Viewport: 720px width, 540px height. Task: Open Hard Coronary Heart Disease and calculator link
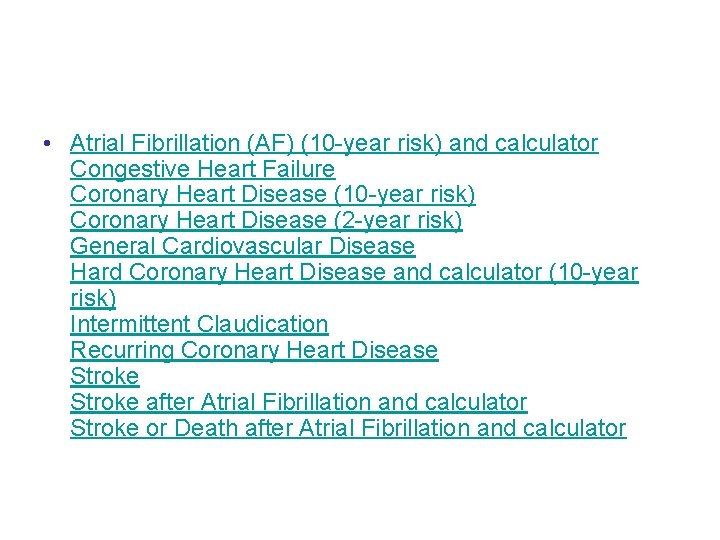point(354,272)
